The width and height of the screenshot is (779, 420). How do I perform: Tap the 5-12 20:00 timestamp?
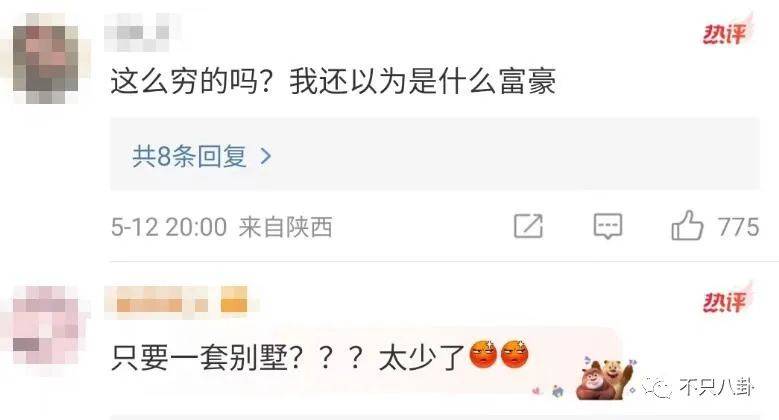coord(169,227)
